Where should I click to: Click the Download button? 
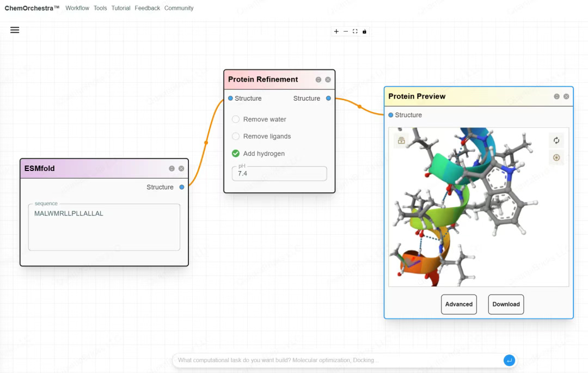506,304
